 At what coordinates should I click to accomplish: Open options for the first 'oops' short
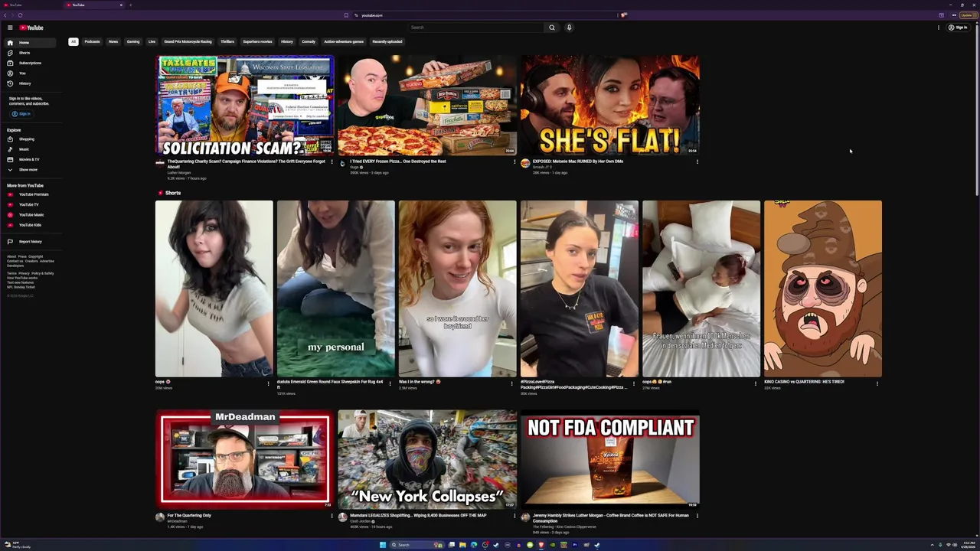pyautogui.click(x=268, y=383)
